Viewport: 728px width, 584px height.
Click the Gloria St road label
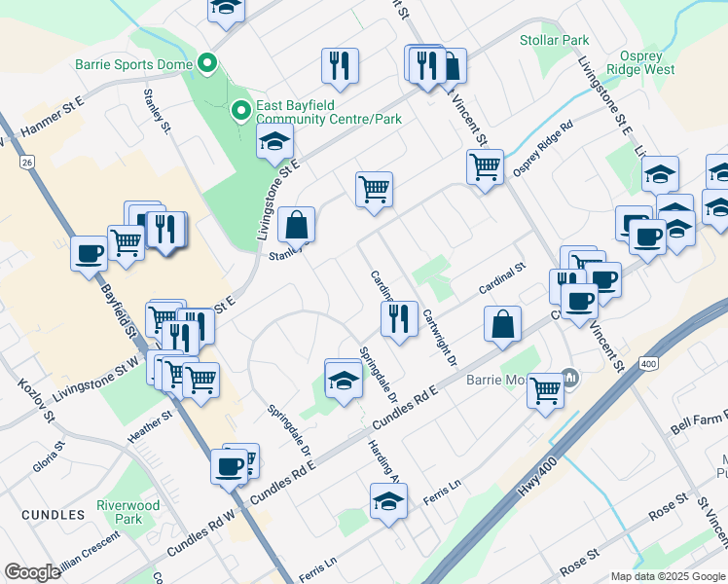click(49, 456)
